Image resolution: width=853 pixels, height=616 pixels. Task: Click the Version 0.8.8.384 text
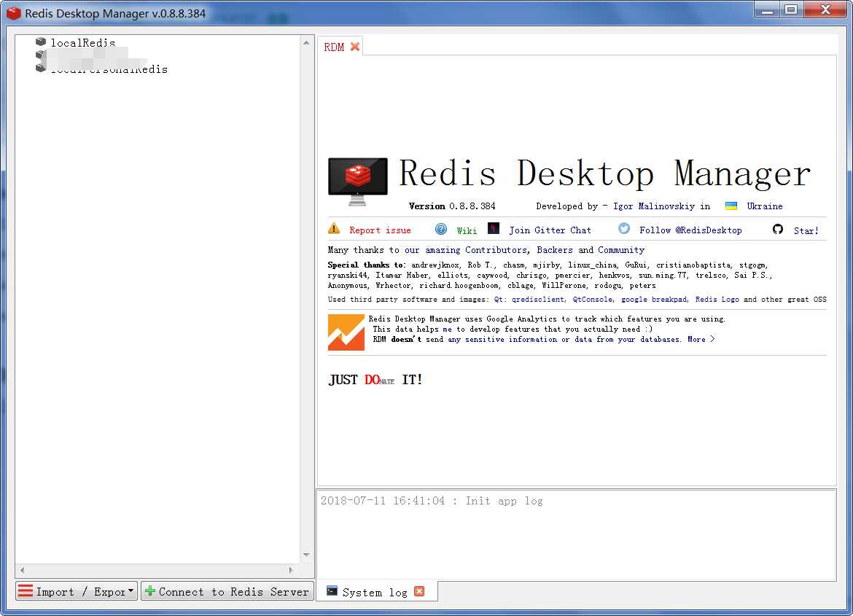tap(452, 206)
